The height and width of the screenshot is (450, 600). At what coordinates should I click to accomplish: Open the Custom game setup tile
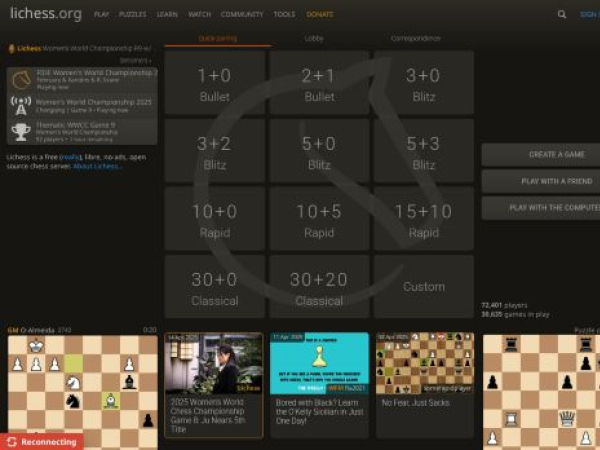[424, 287]
